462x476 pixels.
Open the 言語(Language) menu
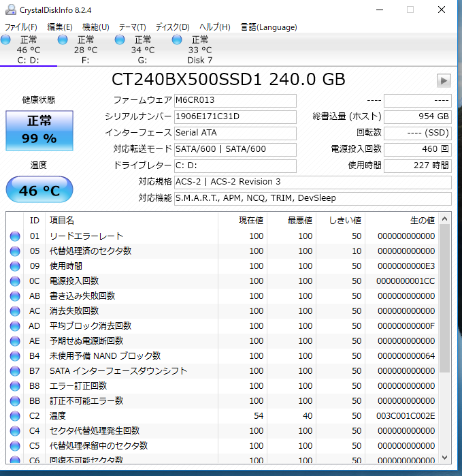coord(269,27)
